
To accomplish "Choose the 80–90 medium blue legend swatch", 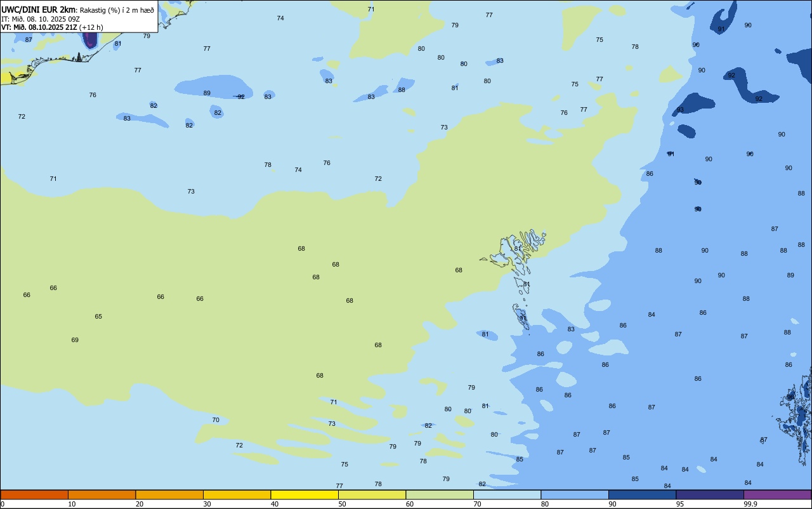I will [x=575, y=494].
